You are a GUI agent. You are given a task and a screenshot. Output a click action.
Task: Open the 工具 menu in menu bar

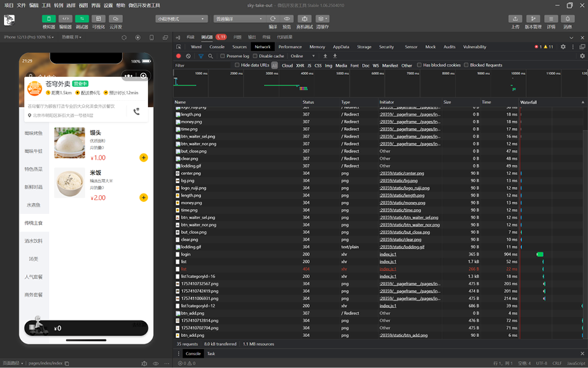[x=46, y=6]
